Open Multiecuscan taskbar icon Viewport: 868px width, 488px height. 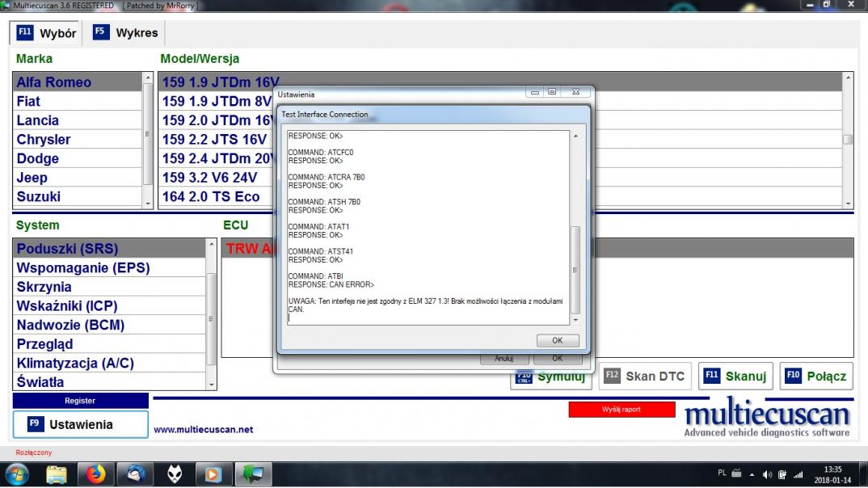click(253, 475)
